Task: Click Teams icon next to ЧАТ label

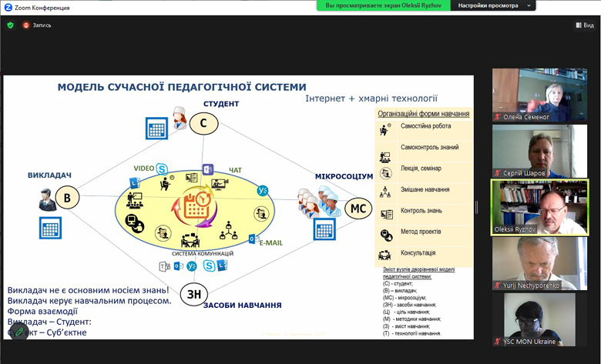Action: 207,169
